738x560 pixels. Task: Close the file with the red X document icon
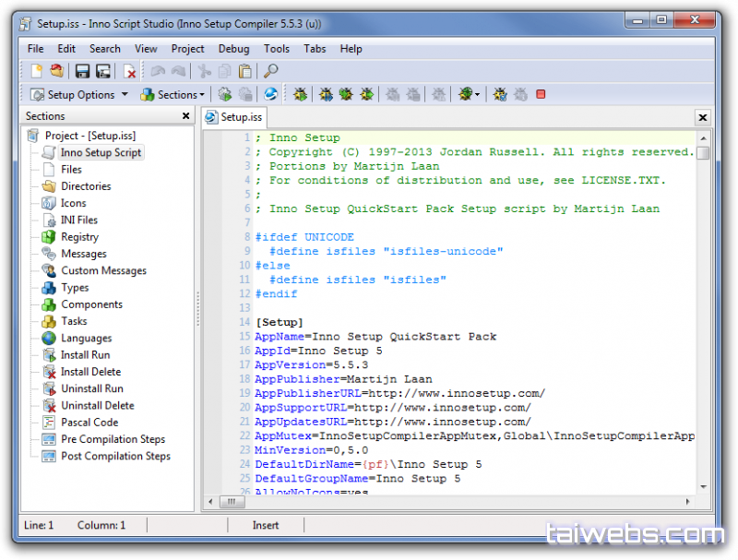tap(130, 71)
